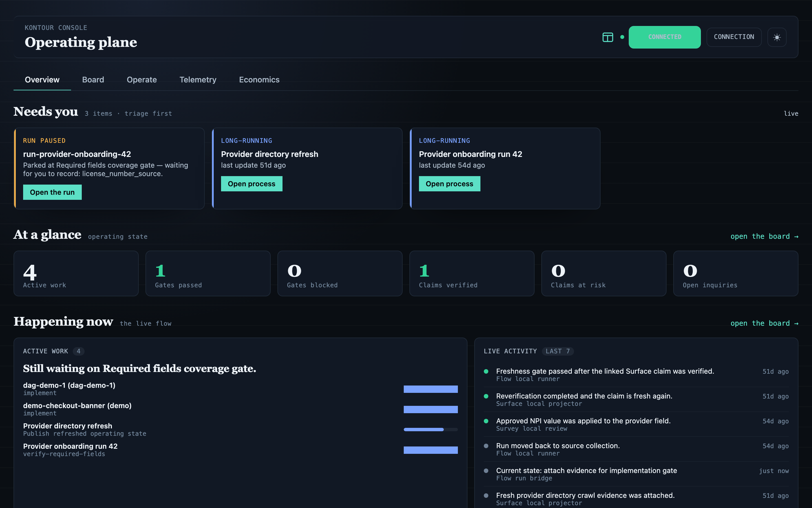The width and height of the screenshot is (812, 508).
Task: Click open the board link beside At a glance
Action: coord(764,237)
